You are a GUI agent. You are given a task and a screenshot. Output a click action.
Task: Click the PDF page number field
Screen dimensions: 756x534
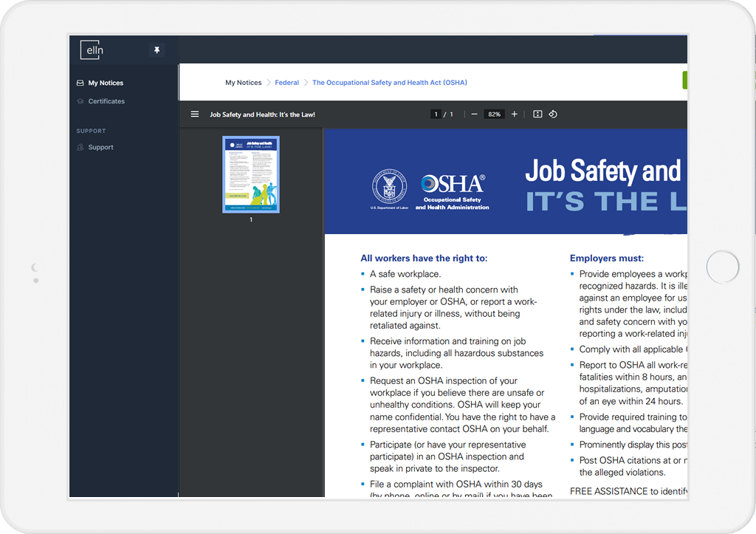(x=436, y=114)
